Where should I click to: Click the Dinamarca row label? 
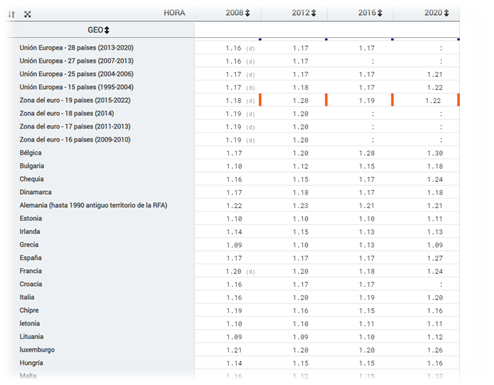[35, 192]
